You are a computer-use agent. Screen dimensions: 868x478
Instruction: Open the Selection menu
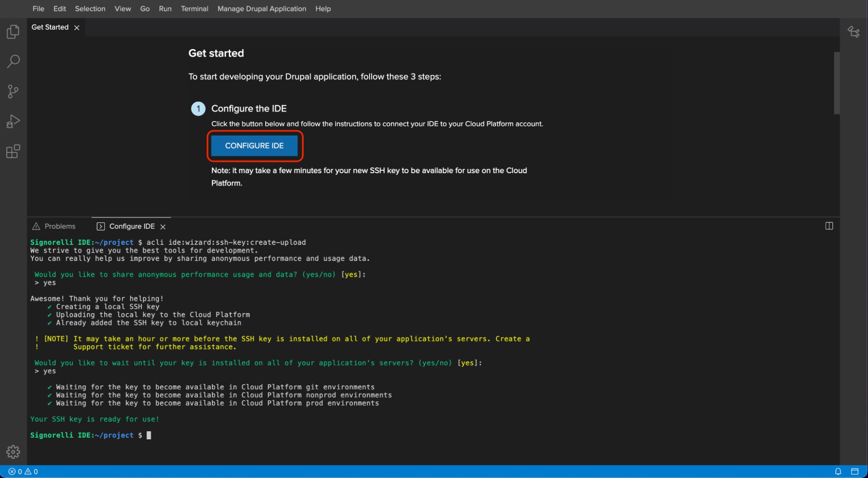[90, 9]
